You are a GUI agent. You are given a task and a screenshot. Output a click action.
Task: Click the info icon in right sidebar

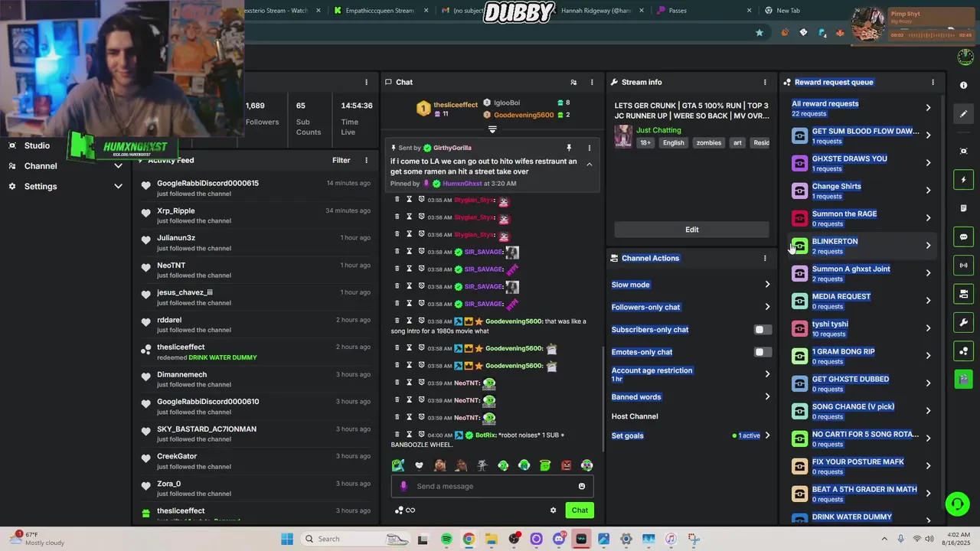pos(964,85)
